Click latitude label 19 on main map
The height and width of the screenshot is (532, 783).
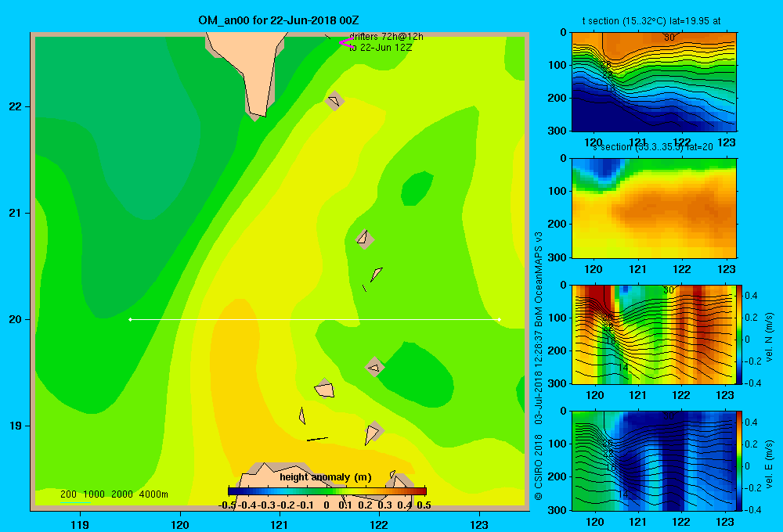[x=16, y=426]
